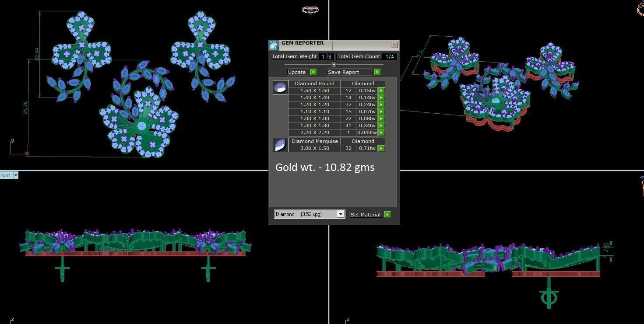
Task: Click the green arrow next to Update
Action: pos(313,72)
